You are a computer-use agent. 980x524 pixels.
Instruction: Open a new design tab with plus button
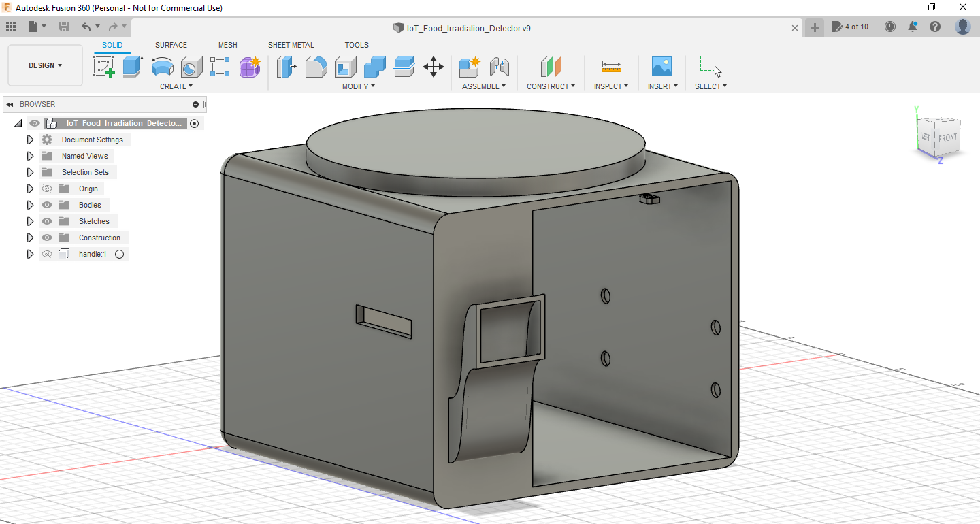pos(814,27)
